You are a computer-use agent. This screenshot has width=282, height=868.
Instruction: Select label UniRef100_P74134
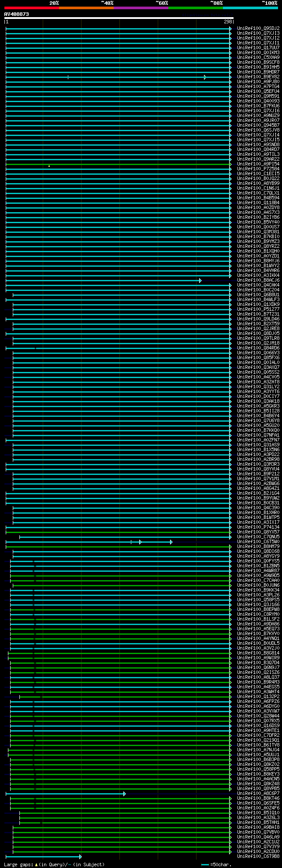[258, 527]
